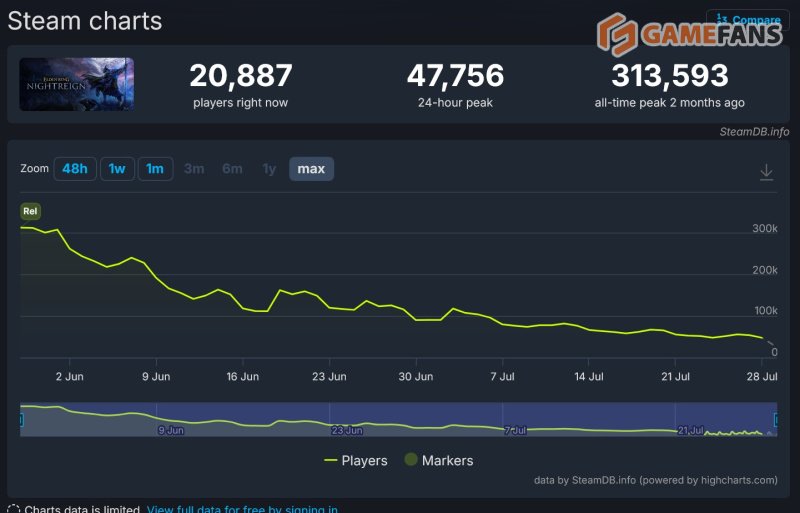Click the highcharts.com data credit text
Viewport: 800px width, 513px height.
click(655, 480)
